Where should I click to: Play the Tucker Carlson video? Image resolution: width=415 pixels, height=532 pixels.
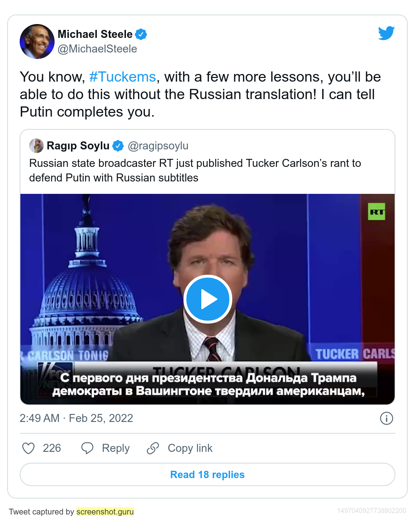207,299
